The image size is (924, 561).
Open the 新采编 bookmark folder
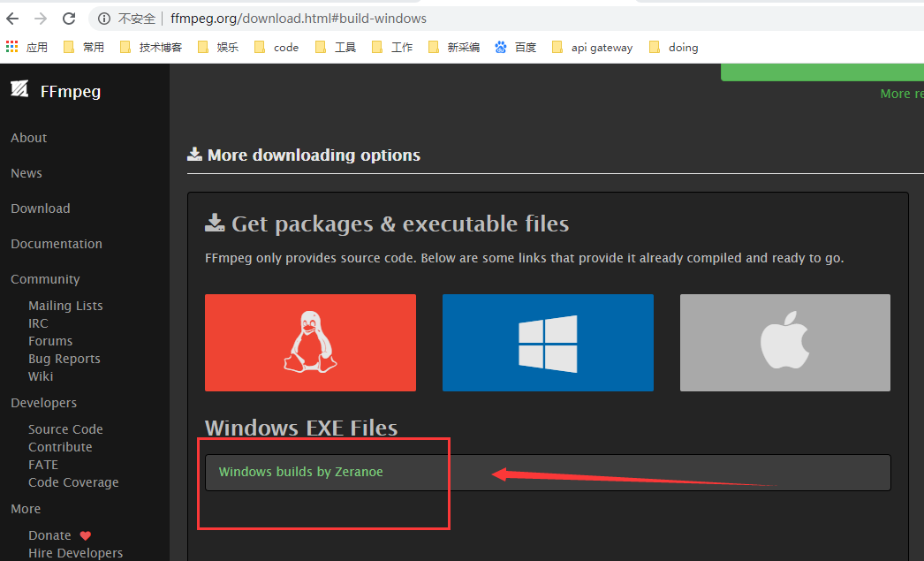[x=454, y=47]
